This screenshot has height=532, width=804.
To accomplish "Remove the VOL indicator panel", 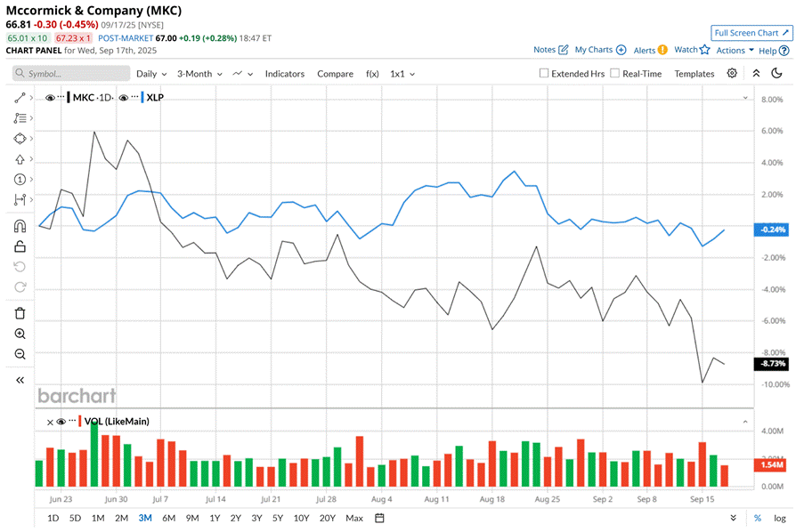I will (x=50, y=423).
